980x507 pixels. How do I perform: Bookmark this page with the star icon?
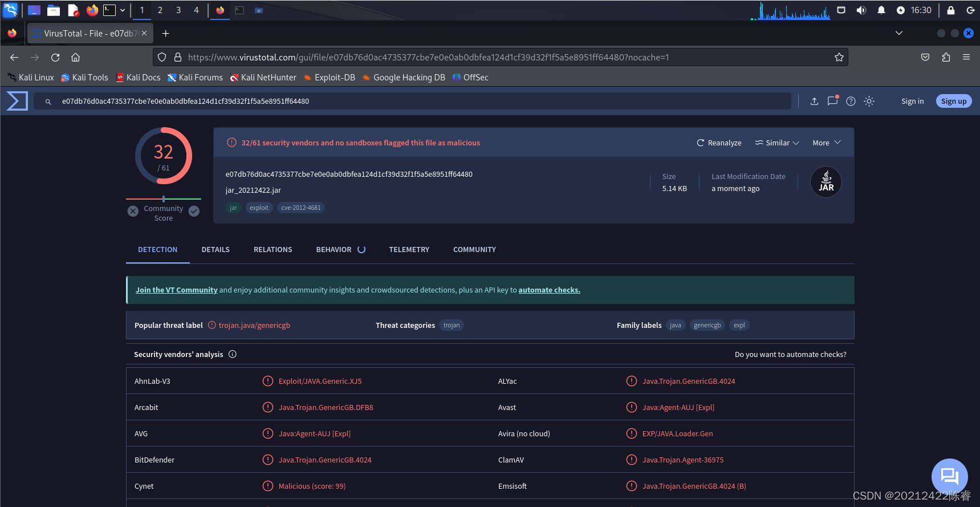[839, 57]
